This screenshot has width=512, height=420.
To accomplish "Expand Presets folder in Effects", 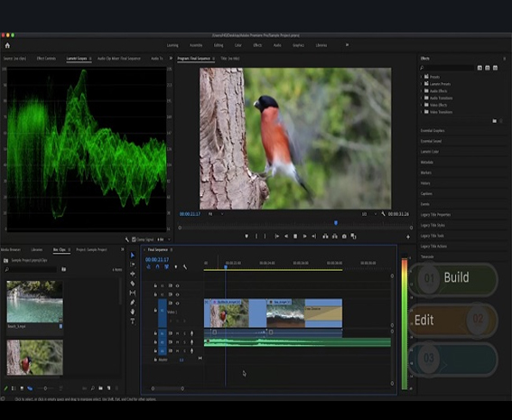I will 421,77.
